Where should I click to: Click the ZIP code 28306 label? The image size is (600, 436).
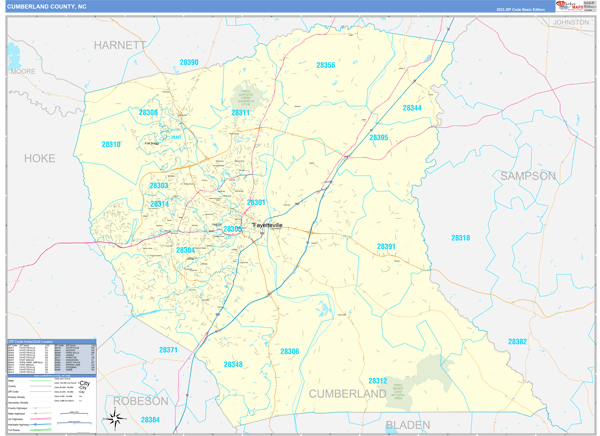[x=290, y=352]
